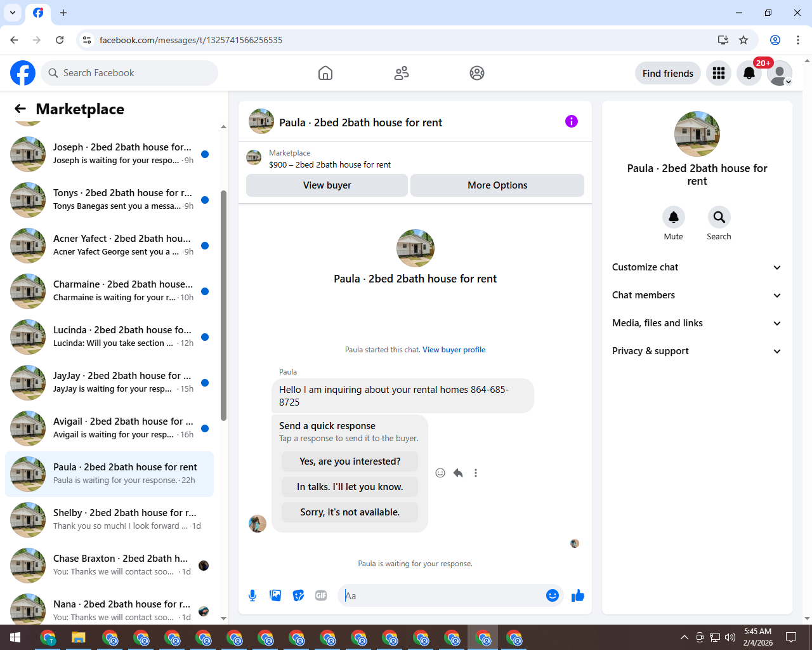The image size is (812, 650).
Task: Open the Home feed icon
Action: tap(325, 73)
